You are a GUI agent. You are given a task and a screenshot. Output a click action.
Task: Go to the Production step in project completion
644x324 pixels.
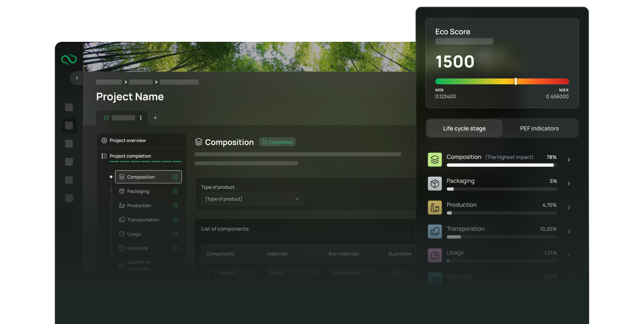click(139, 206)
